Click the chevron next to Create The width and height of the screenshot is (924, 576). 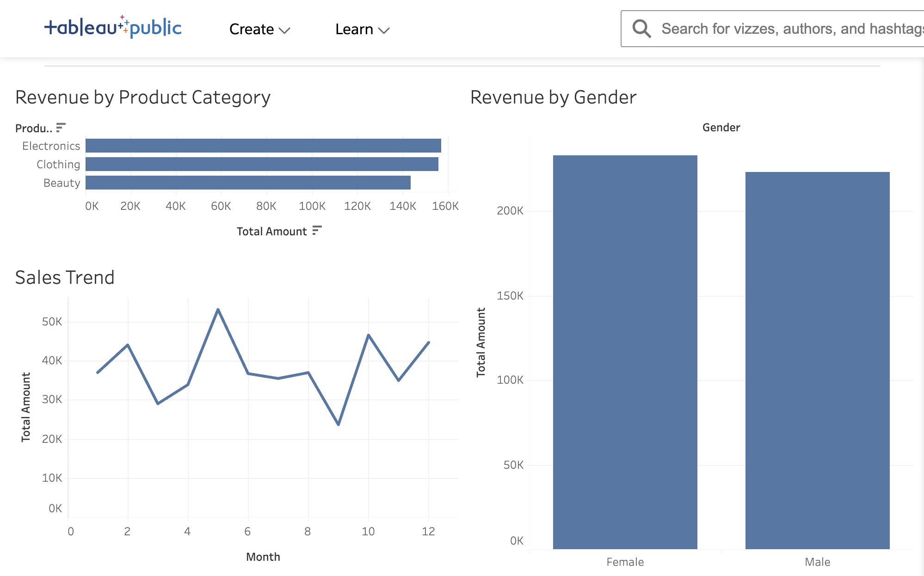tap(284, 31)
